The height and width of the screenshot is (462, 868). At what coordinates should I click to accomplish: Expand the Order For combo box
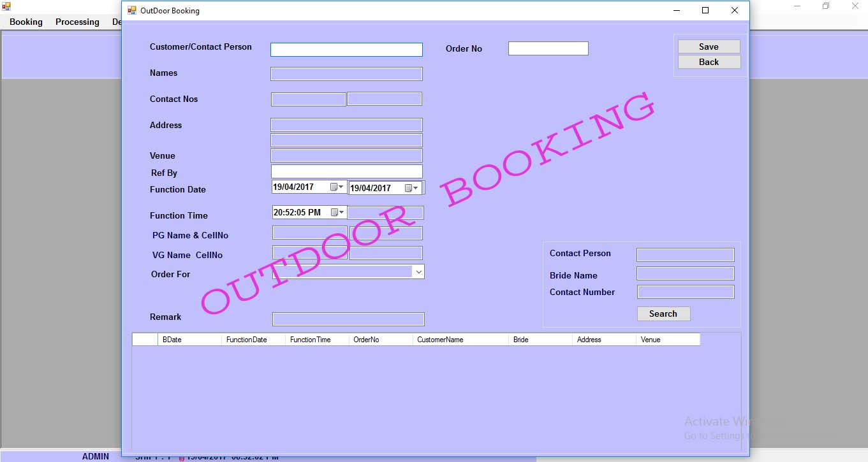pos(418,272)
